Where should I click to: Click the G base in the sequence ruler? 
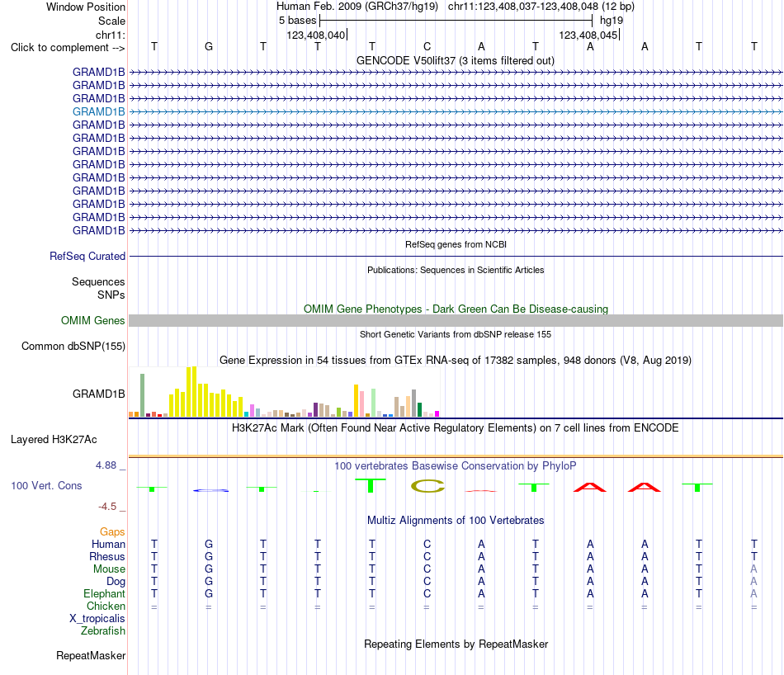click(209, 46)
